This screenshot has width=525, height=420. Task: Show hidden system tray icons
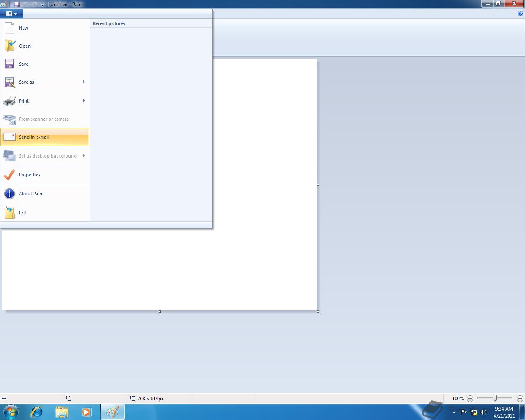pyautogui.click(x=454, y=412)
